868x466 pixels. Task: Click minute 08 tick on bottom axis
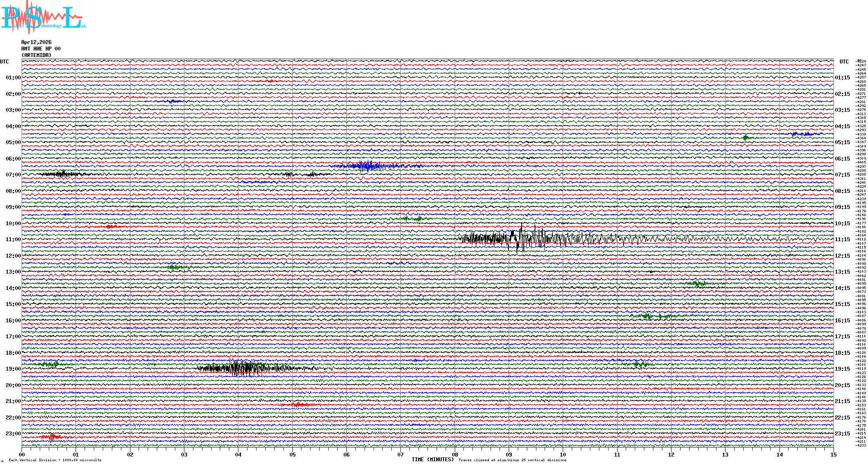tap(455, 454)
